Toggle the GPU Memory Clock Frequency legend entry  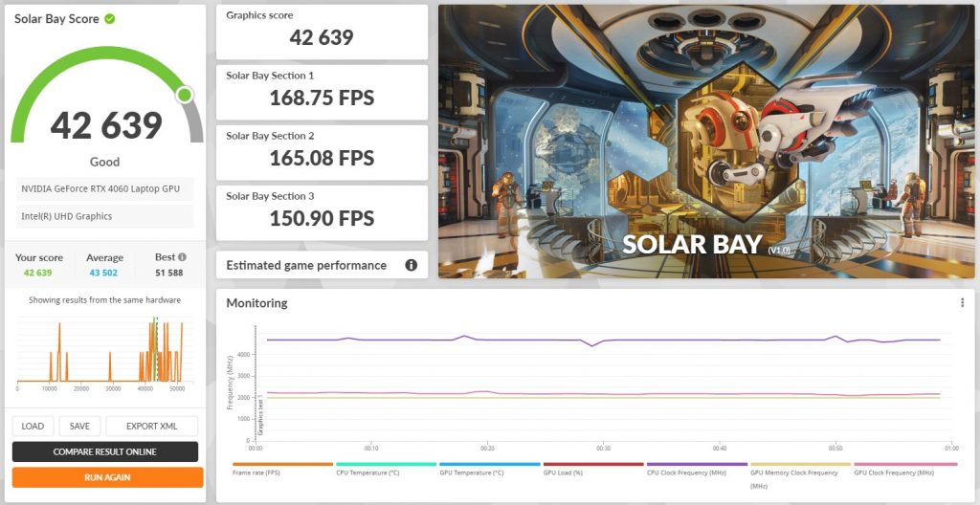(x=801, y=475)
